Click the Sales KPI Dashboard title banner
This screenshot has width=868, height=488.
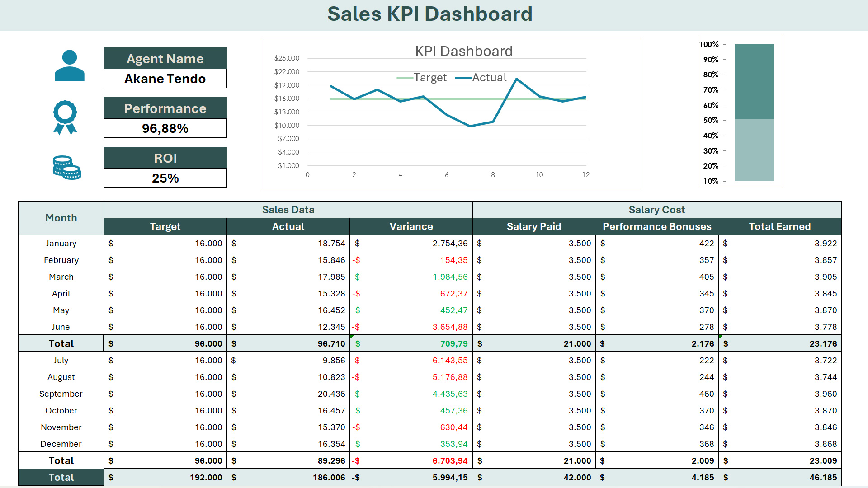429,14
